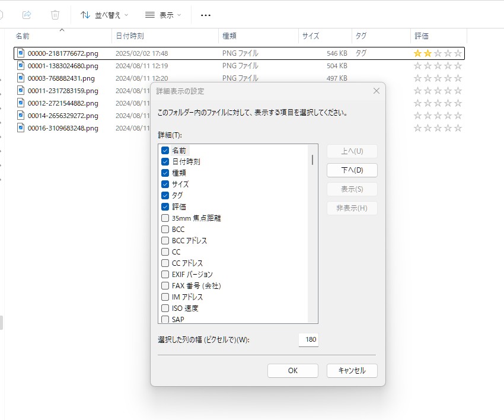504x420 pixels.
Task: Click the delete trash can icon
Action: coord(55,15)
